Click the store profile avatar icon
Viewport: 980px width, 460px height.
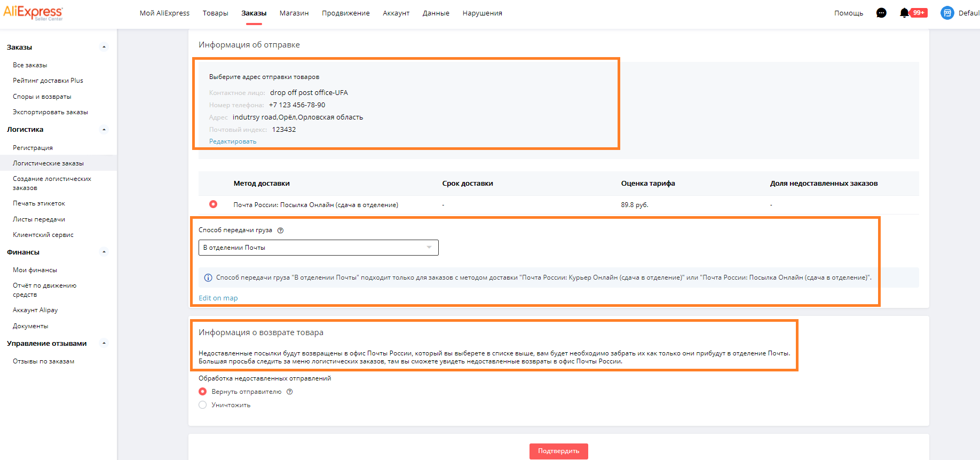coord(947,13)
